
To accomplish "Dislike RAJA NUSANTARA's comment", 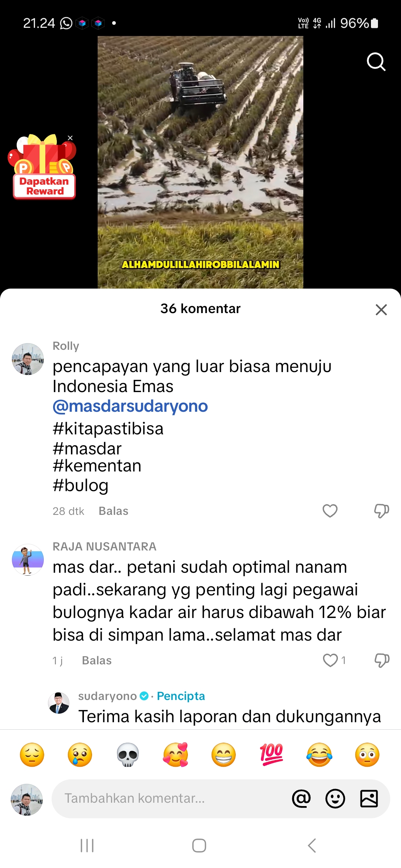I will tap(382, 661).
